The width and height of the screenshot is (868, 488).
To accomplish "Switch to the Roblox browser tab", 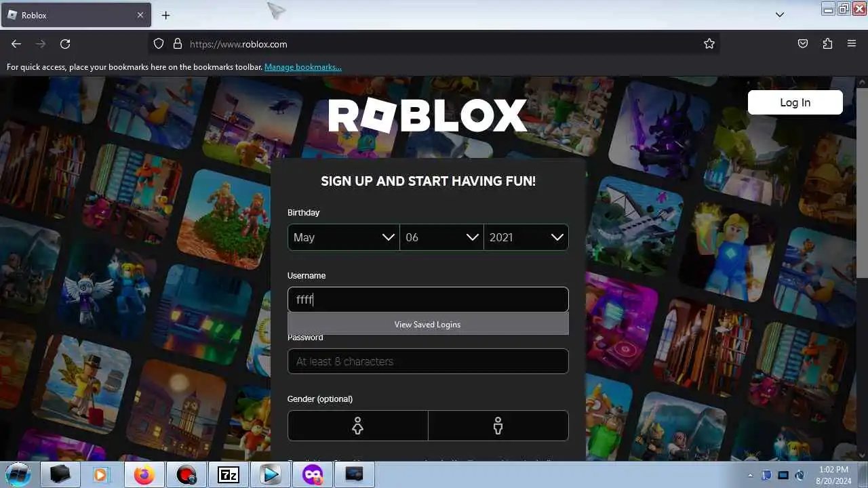I will (x=76, y=15).
